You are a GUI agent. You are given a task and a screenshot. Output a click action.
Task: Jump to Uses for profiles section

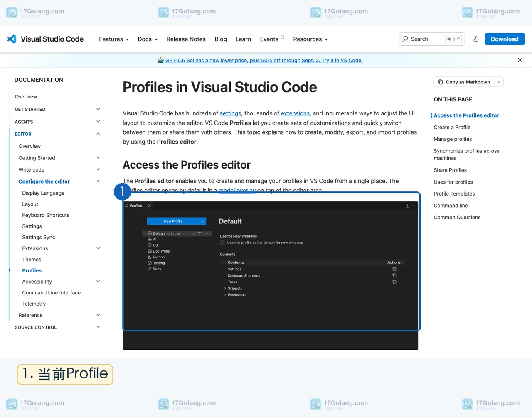click(453, 182)
